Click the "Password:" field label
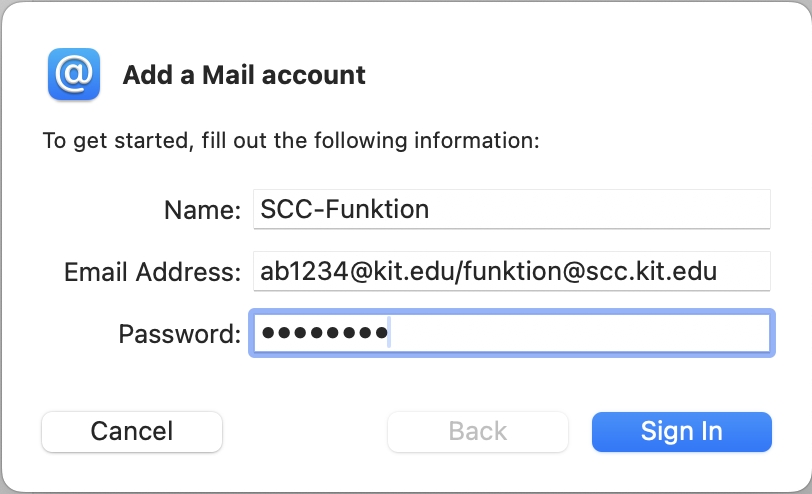 (x=180, y=334)
